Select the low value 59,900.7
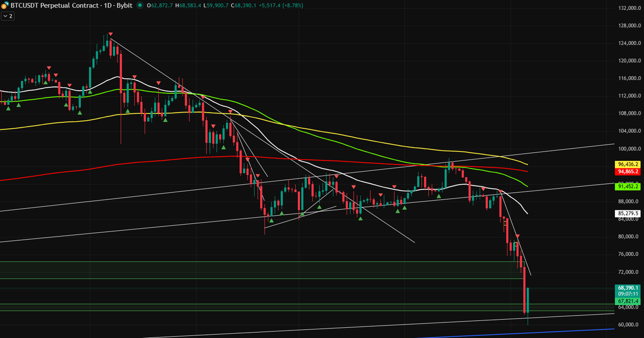 pos(216,5)
